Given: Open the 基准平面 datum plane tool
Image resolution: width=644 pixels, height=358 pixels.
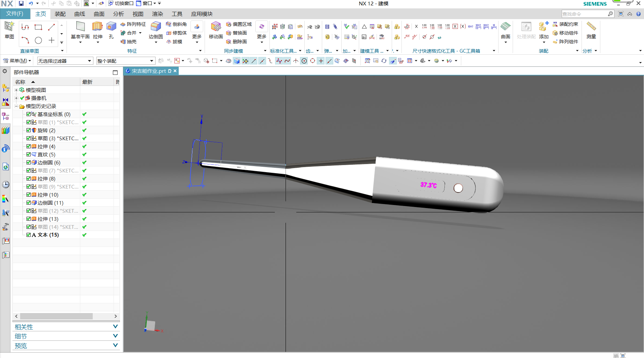Looking at the screenshot, I should 80,27.
